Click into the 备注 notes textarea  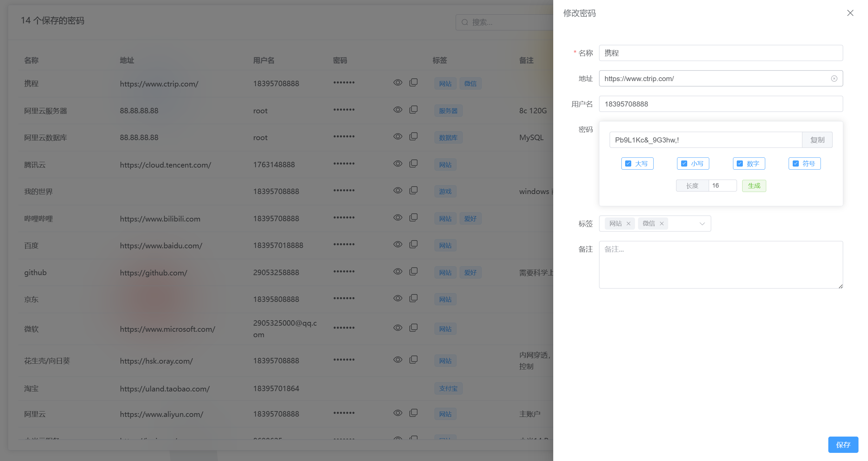pos(720,265)
